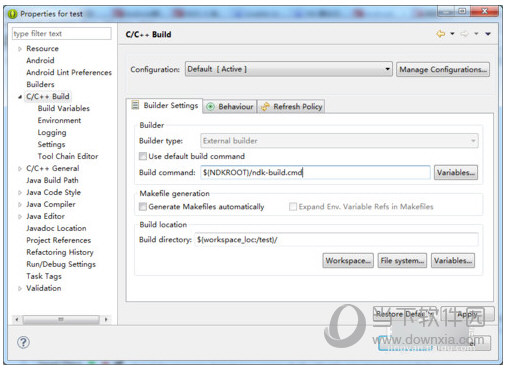Click Manage Configurations button
The height and width of the screenshot is (369, 509).
coord(443,69)
